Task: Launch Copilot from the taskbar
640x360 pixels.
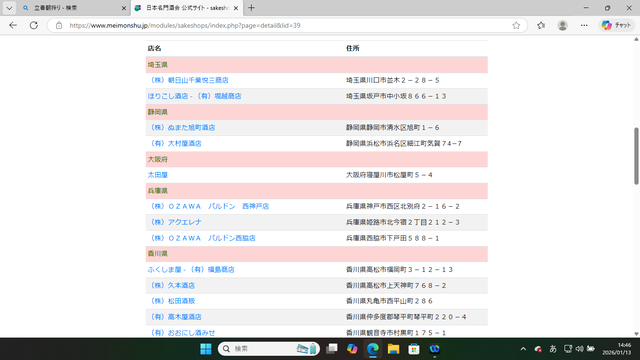Action: 352,349
